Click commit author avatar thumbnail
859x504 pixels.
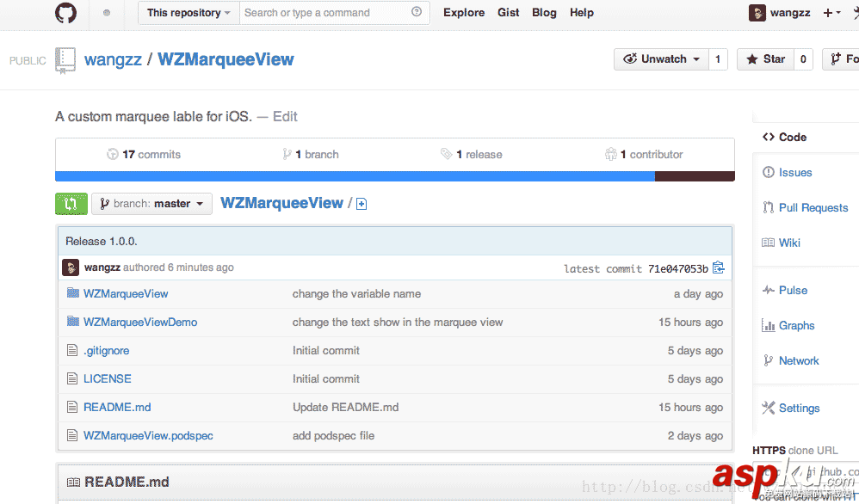click(x=71, y=267)
